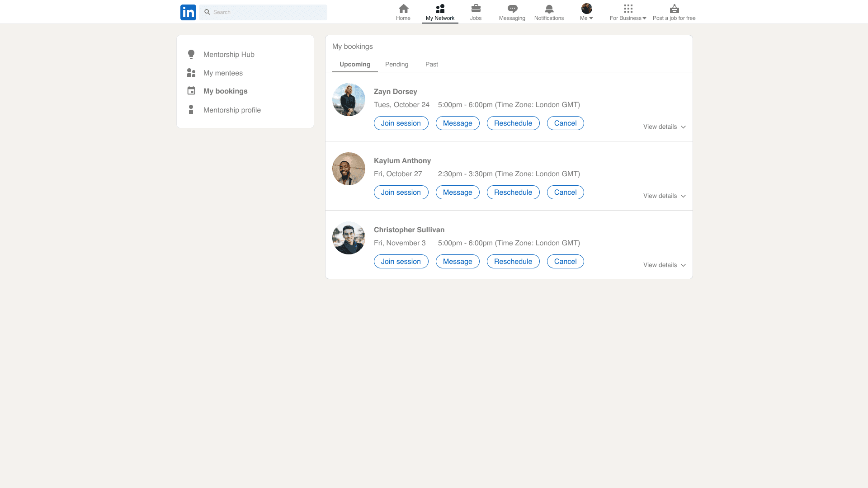Expand View details for Zayn Dorsey
Image resolution: width=868 pixels, height=488 pixels.
point(664,127)
